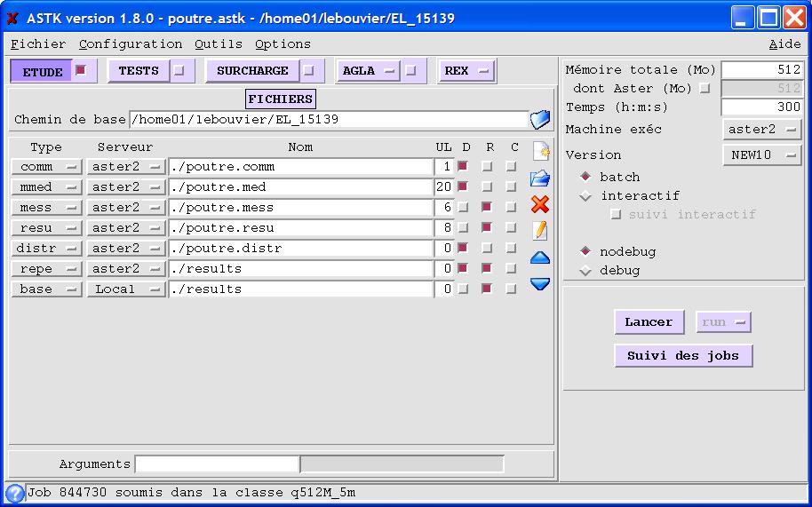Open the type dropdown for mmed row
The image size is (812, 507).
(x=46, y=187)
